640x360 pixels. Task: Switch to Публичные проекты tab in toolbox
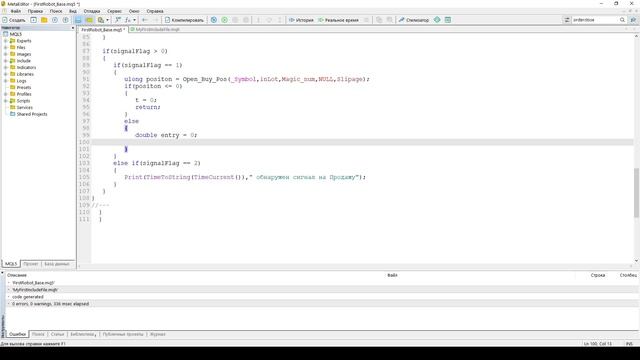(x=123, y=334)
